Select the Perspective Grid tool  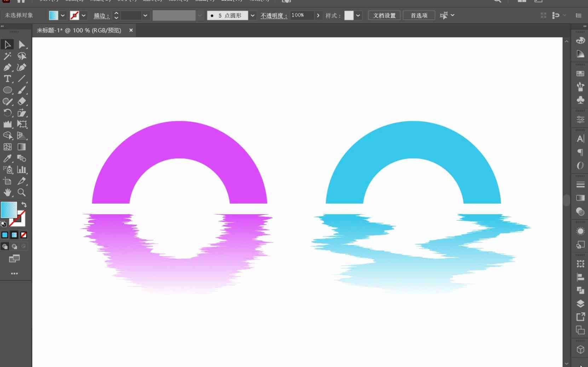point(22,135)
